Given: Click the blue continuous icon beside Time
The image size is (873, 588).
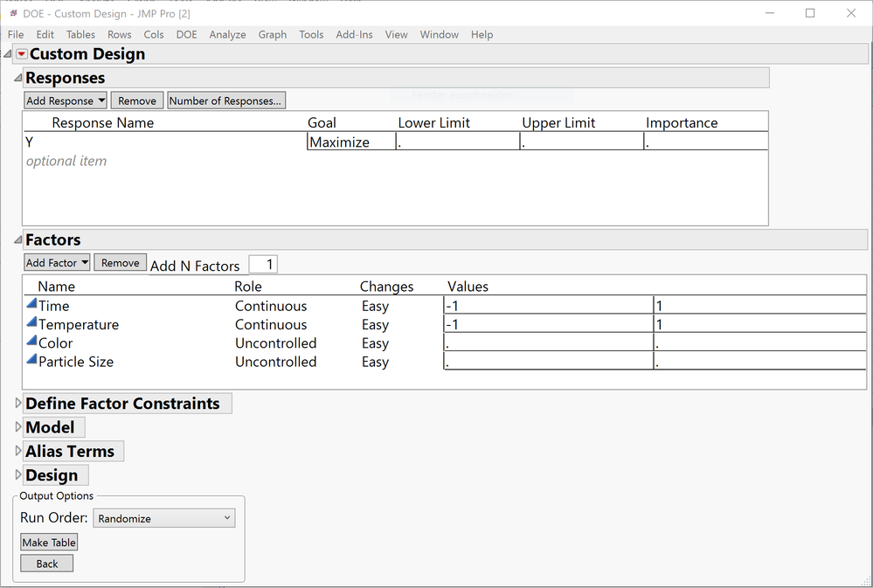Looking at the screenshot, I should point(31,304).
